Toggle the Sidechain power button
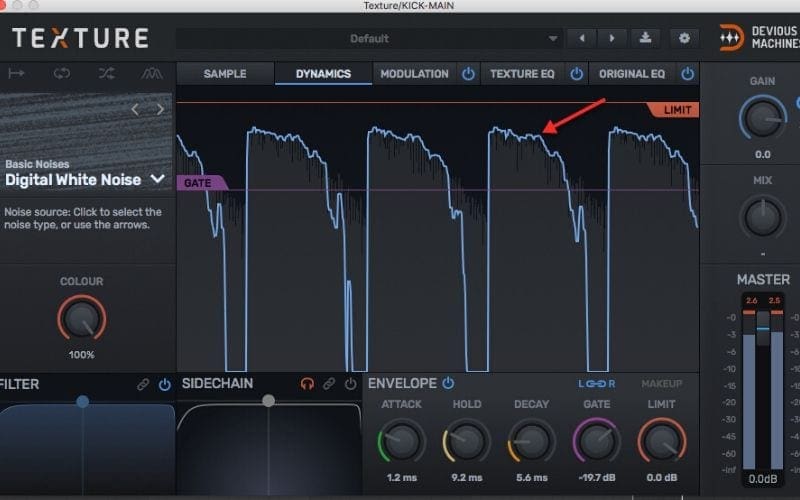 351,384
